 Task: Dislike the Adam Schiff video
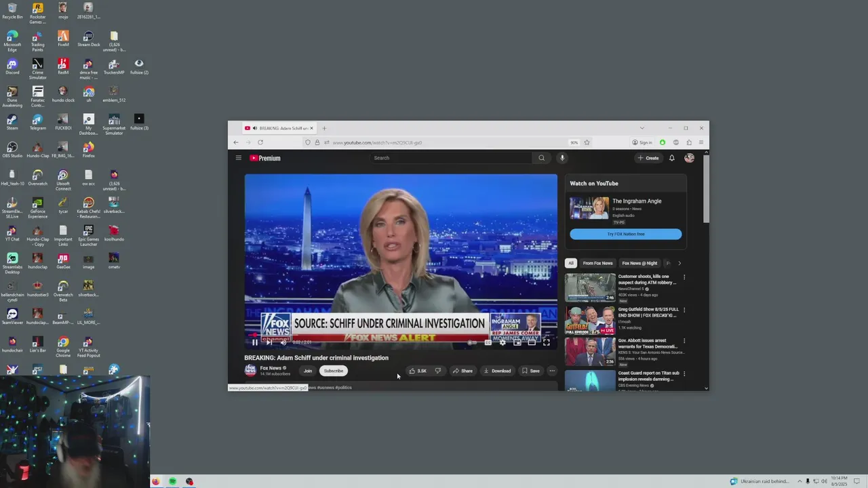[x=438, y=371]
